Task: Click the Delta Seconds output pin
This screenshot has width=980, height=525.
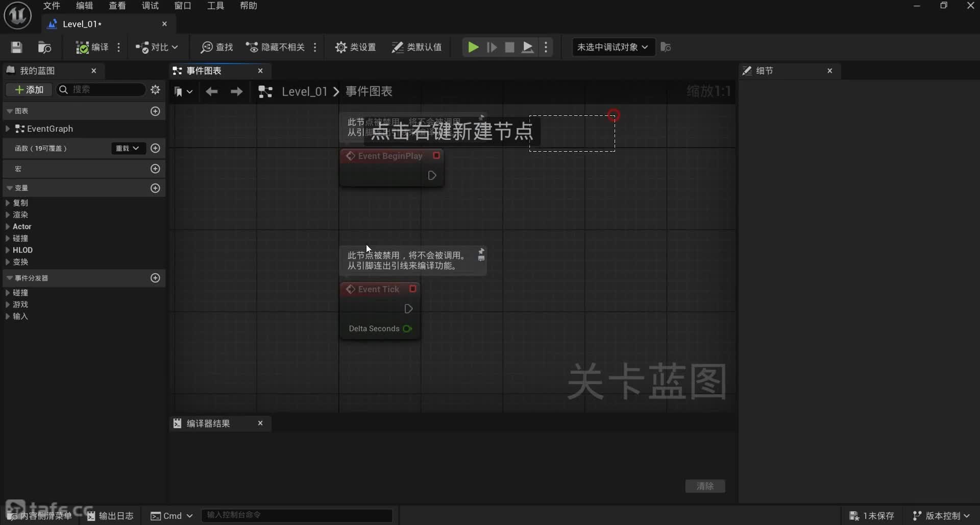Action: (407, 328)
